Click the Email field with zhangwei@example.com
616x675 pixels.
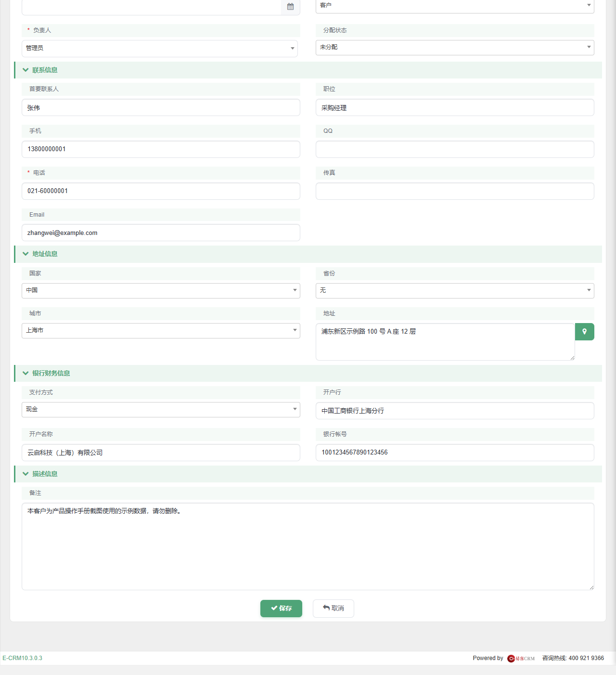[161, 233]
